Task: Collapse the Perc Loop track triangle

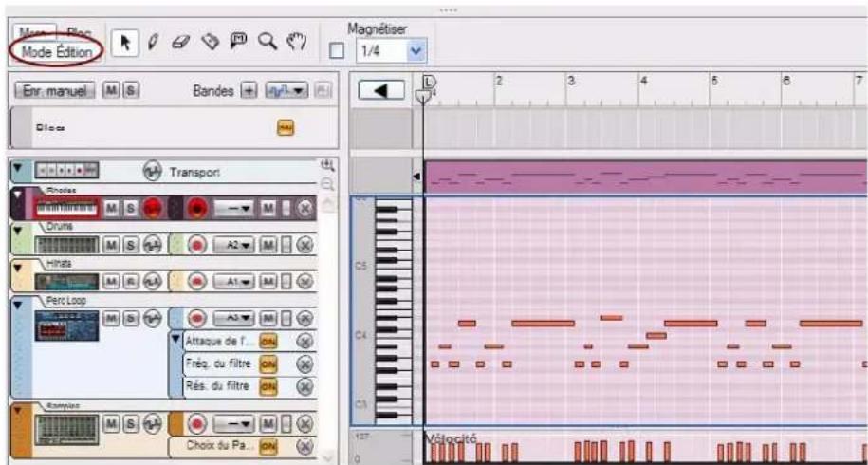Action: click(x=18, y=305)
